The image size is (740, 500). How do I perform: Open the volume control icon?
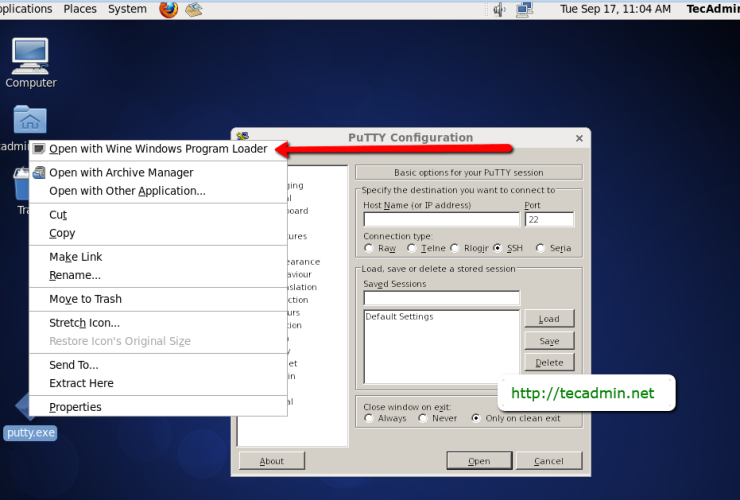pyautogui.click(x=499, y=10)
